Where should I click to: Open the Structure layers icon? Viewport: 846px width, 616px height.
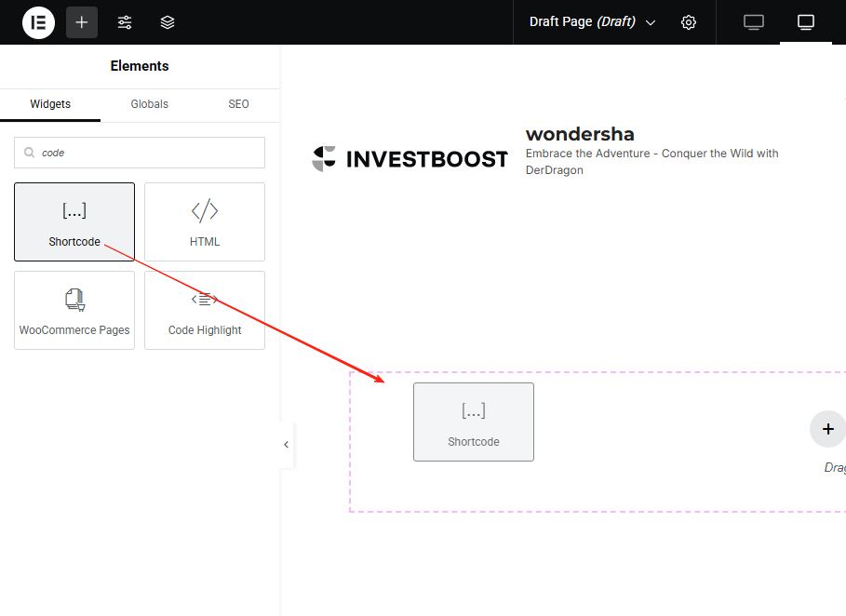tap(168, 22)
